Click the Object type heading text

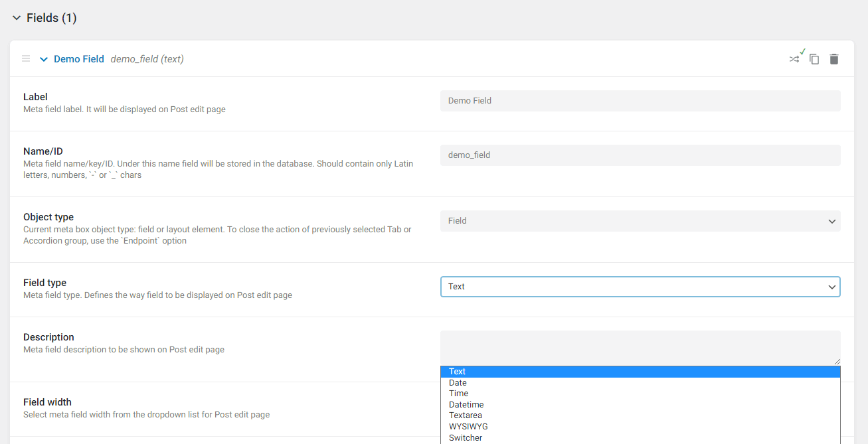point(48,217)
